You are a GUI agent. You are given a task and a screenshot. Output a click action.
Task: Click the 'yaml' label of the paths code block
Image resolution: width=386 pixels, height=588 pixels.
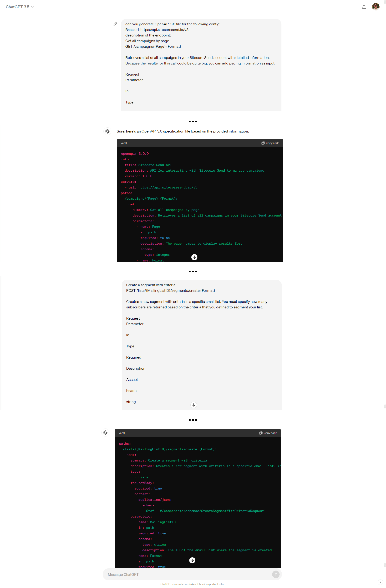[x=122, y=433]
